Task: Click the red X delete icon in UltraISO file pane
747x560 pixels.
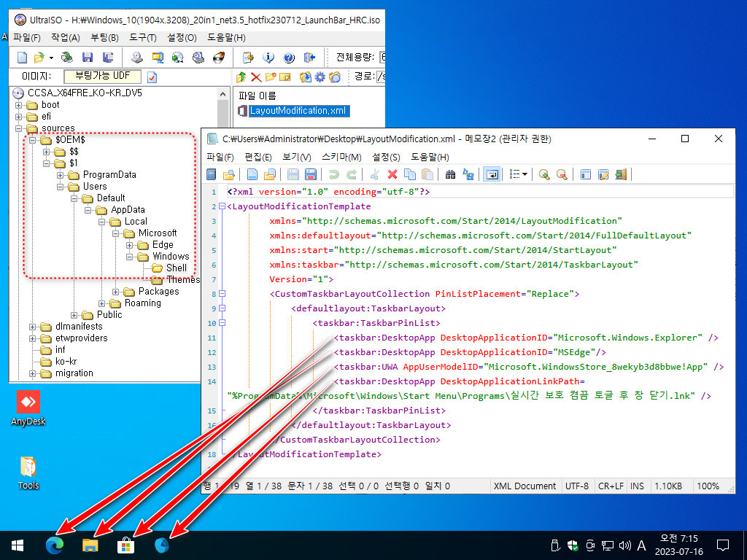Action: pos(256,77)
